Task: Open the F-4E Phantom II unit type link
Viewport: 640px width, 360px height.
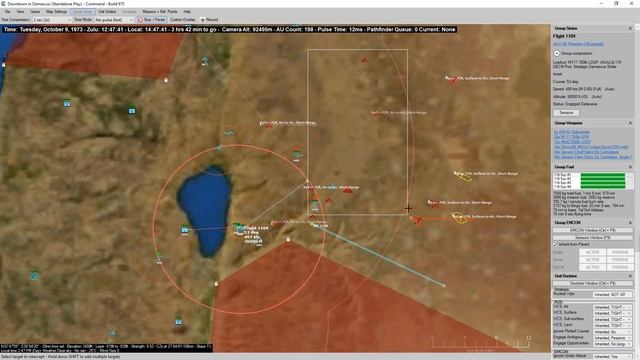Action: coord(578,44)
